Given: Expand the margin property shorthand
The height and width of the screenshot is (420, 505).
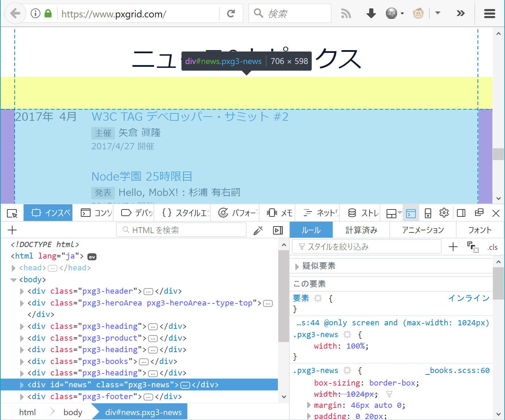Looking at the screenshot, I should [309, 405].
